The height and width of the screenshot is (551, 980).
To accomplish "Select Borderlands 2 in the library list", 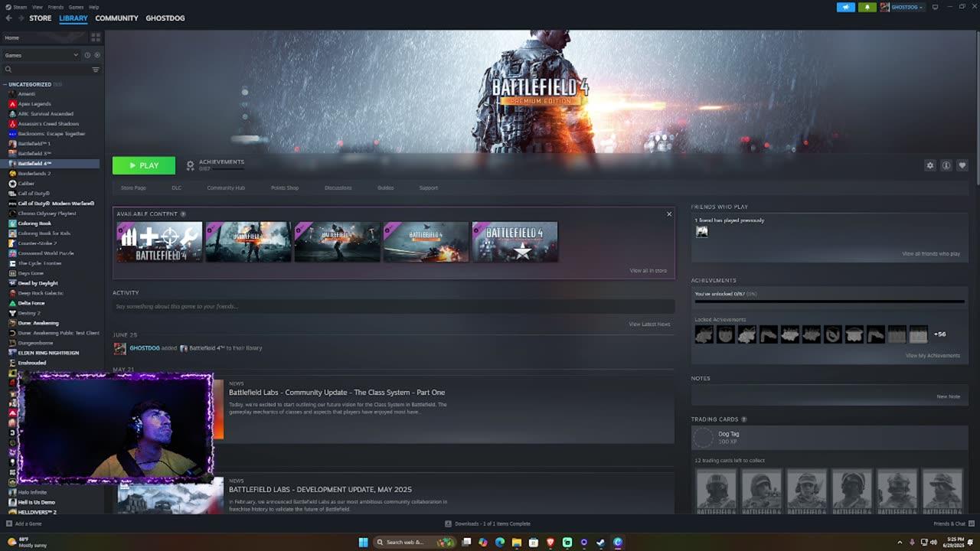I will (x=34, y=174).
